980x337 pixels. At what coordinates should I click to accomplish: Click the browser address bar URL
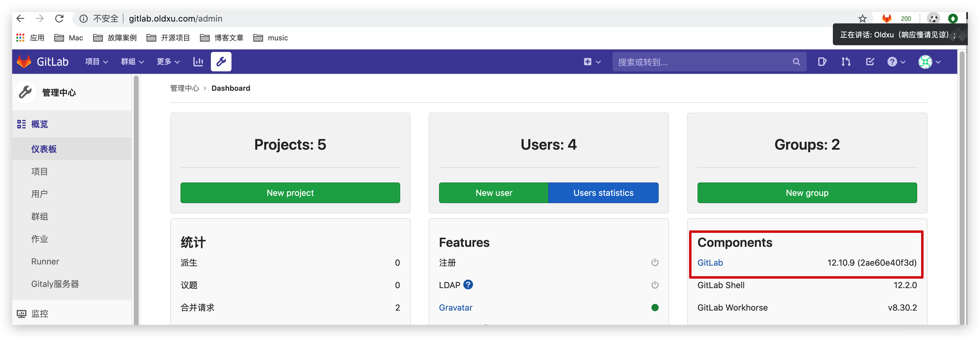click(175, 18)
